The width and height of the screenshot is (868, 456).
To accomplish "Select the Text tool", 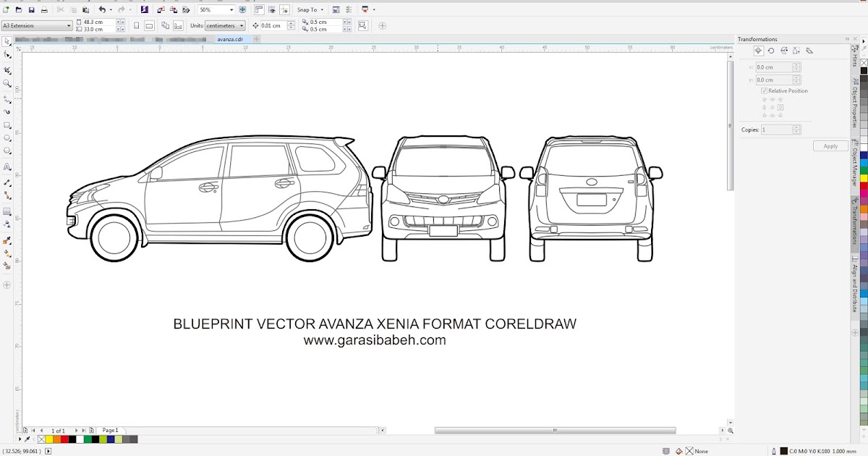I will (x=7, y=167).
